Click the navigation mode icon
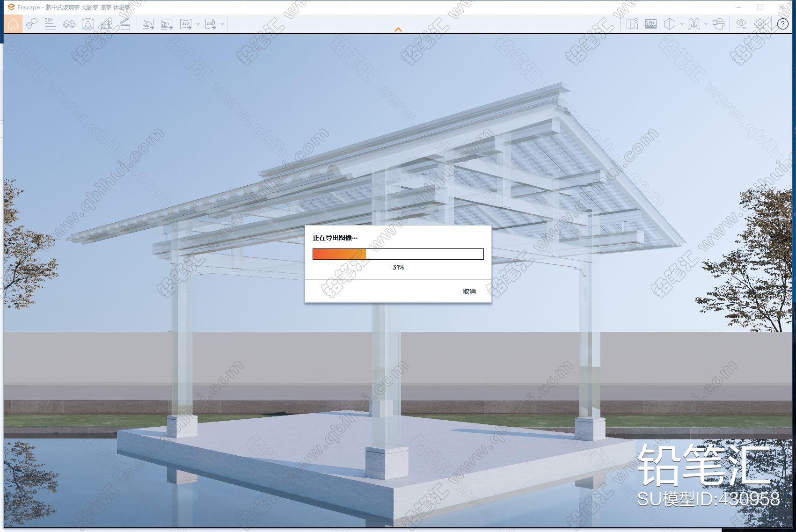The height and width of the screenshot is (532, 796). (x=694, y=24)
